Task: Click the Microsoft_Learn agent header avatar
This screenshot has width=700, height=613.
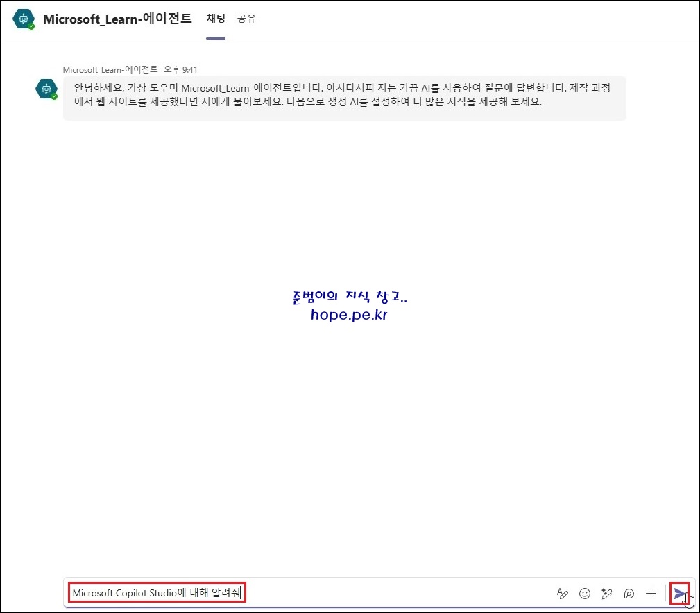Action: pos(24,19)
